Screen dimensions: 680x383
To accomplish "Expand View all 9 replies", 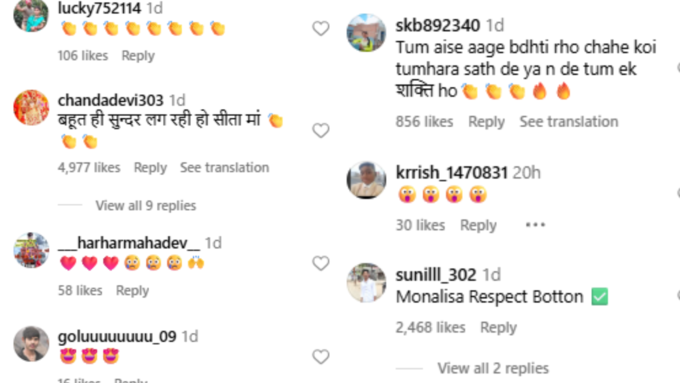I will click(x=146, y=206).
